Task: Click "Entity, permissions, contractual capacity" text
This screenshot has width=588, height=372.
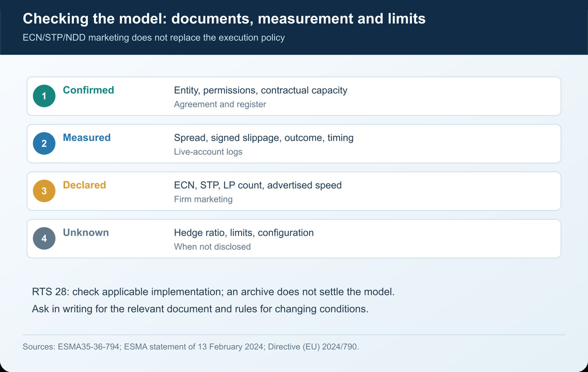Action: [x=261, y=91]
